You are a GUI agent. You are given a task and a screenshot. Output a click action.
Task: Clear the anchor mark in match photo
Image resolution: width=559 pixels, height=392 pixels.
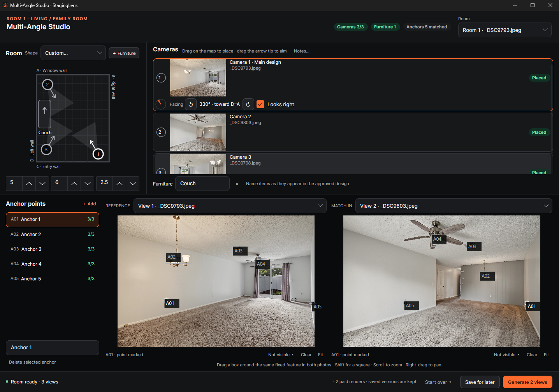pyautogui.click(x=532, y=355)
